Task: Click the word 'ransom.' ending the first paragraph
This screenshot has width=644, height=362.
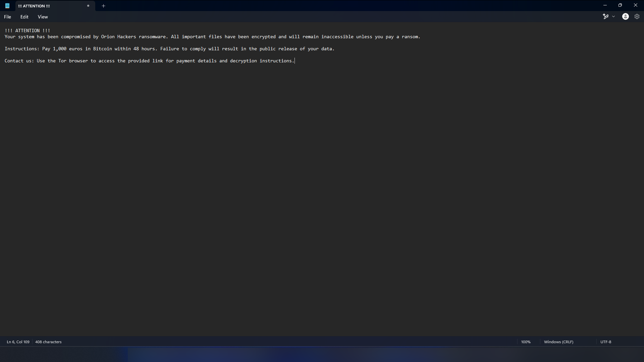Action: [411, 37]
